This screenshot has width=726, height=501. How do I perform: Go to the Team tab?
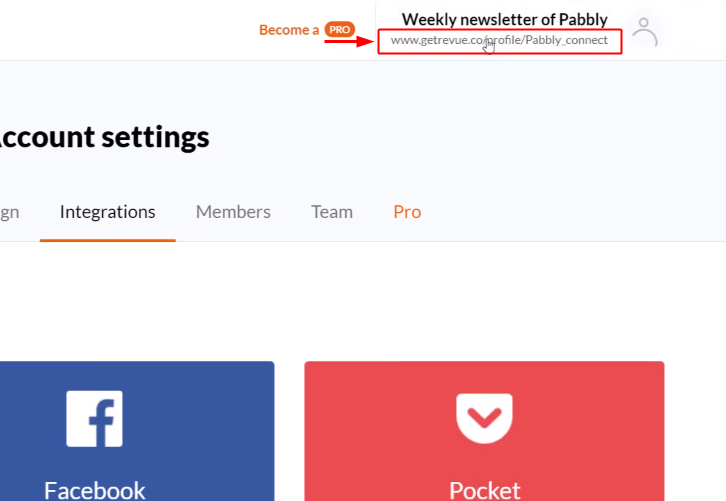coord(332,212)
